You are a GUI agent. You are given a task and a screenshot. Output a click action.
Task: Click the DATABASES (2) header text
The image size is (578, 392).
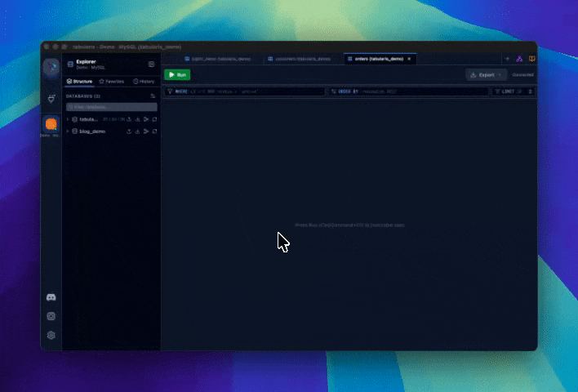[83, 96]
